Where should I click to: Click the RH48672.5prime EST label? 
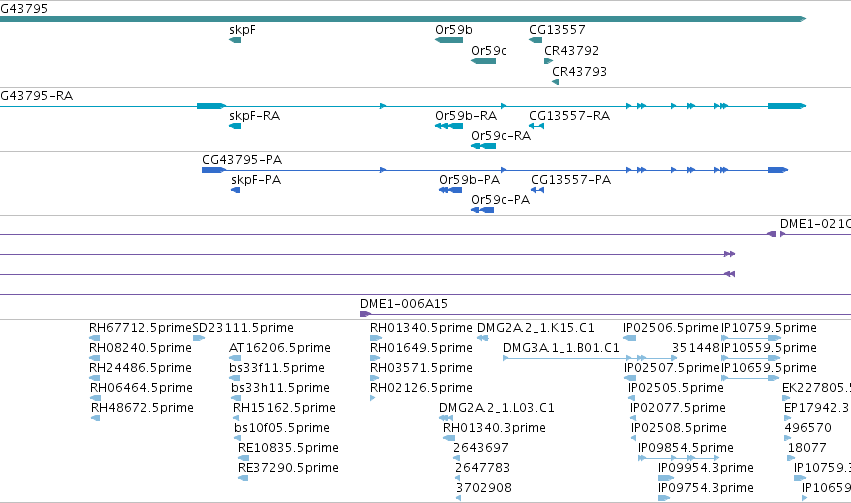[142, 408]
